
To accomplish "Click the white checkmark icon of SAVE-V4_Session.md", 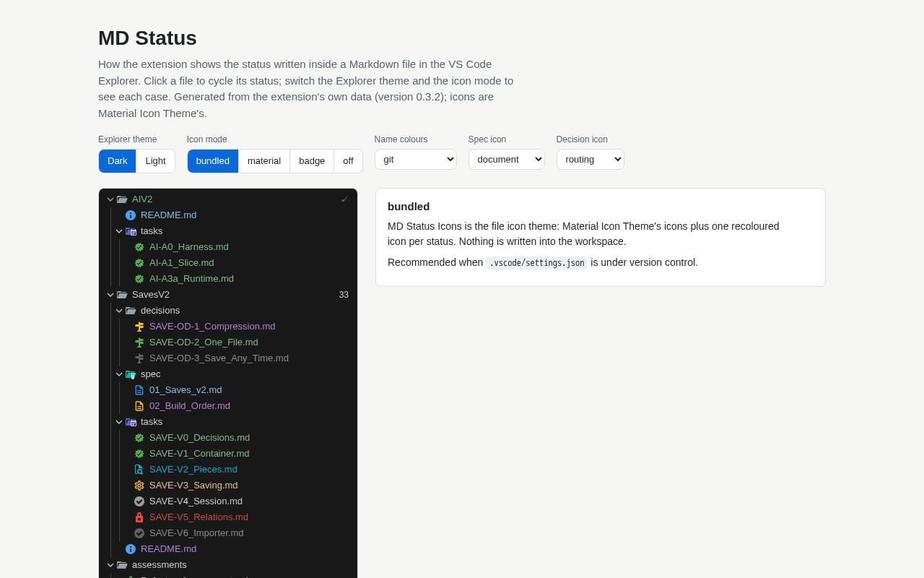I will [x=139, y=501].
